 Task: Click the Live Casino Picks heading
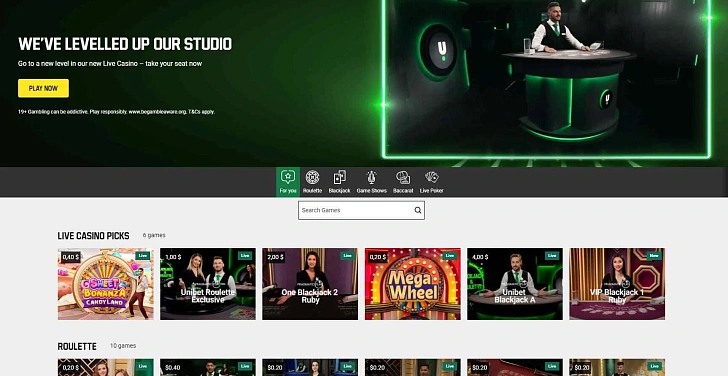(93, 236)
